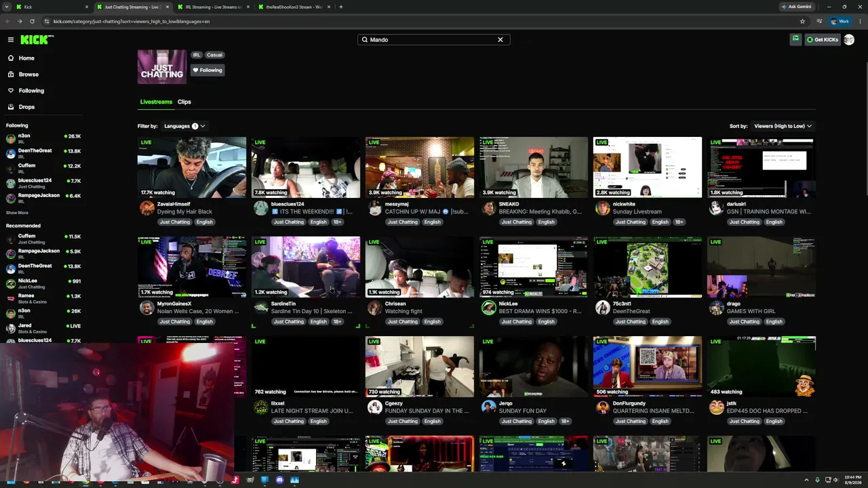Image resolution: width=868 pixels, height=488 pixels.
Task: Open user profile avatar menu
Action: [849, 40]
